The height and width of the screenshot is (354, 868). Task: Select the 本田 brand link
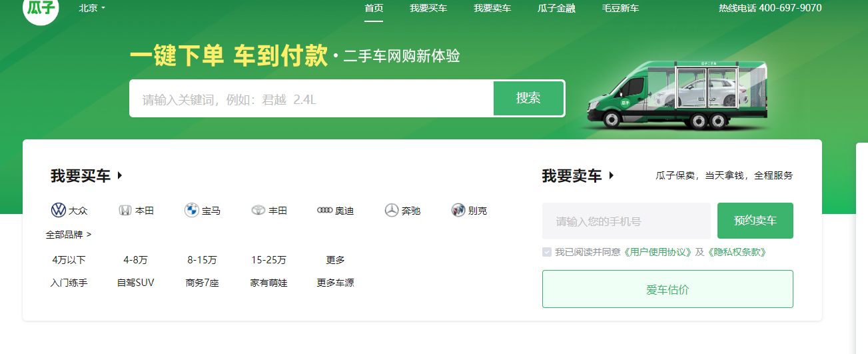[x=145, y=211]
